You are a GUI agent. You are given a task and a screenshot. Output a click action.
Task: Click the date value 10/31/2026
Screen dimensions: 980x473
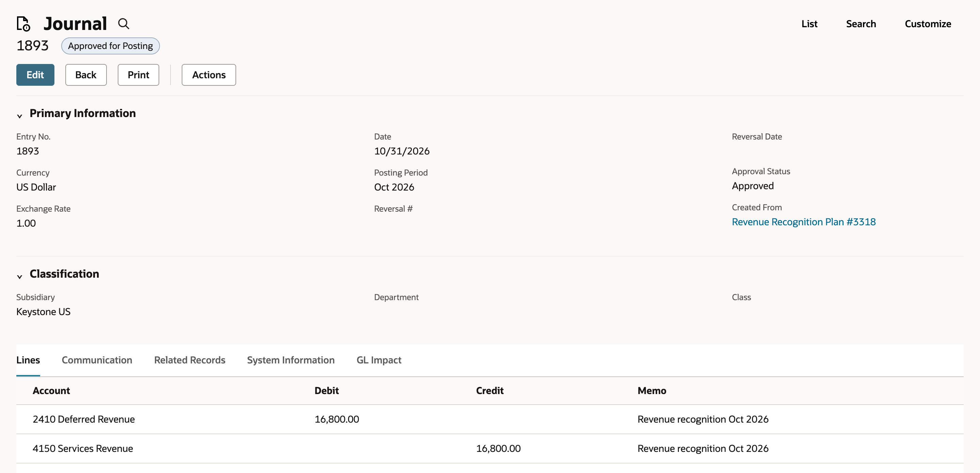402,151
